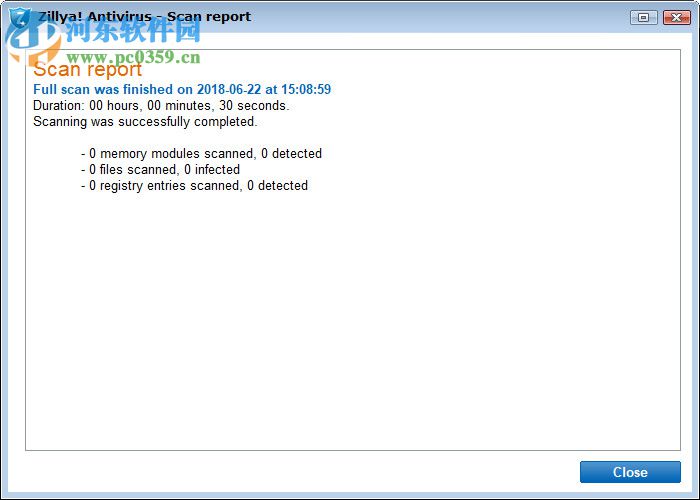Viewport: 700px width, 500px height.
Task: Close the window with the red X
Action: 676,17
